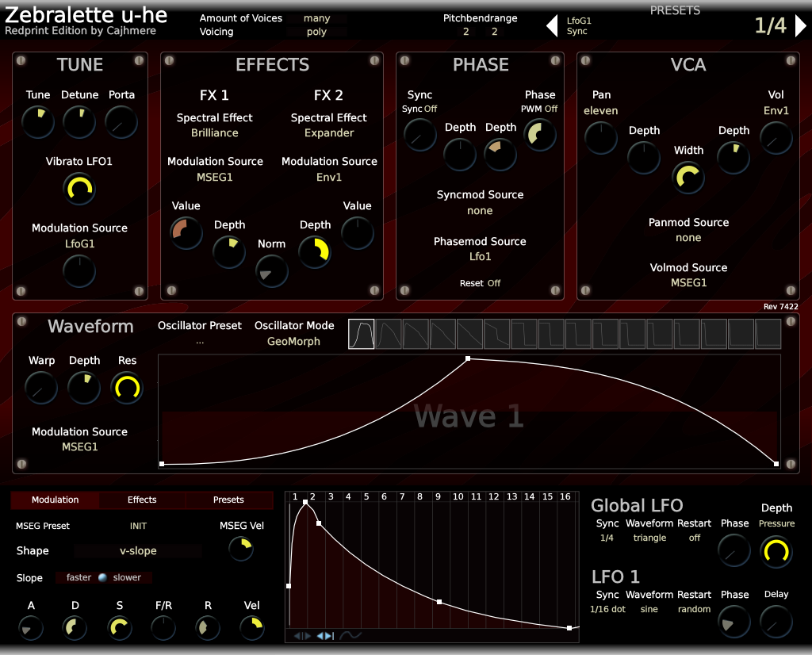Select the highlighted first waveform slot thumbnail
Viewport: 812px width, 655px height.
[361, 334]
